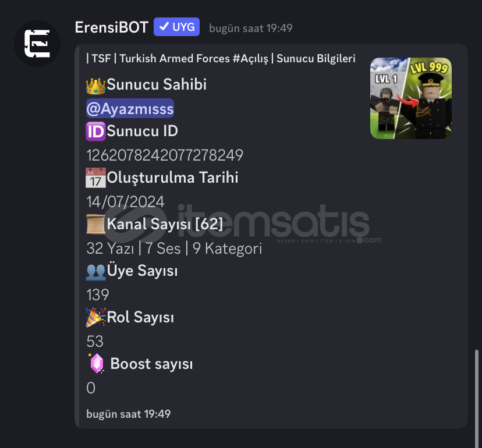The image size is (482, 448).
Task: Click the July 17 calendar emoji
Action: (x=95, y=178)
